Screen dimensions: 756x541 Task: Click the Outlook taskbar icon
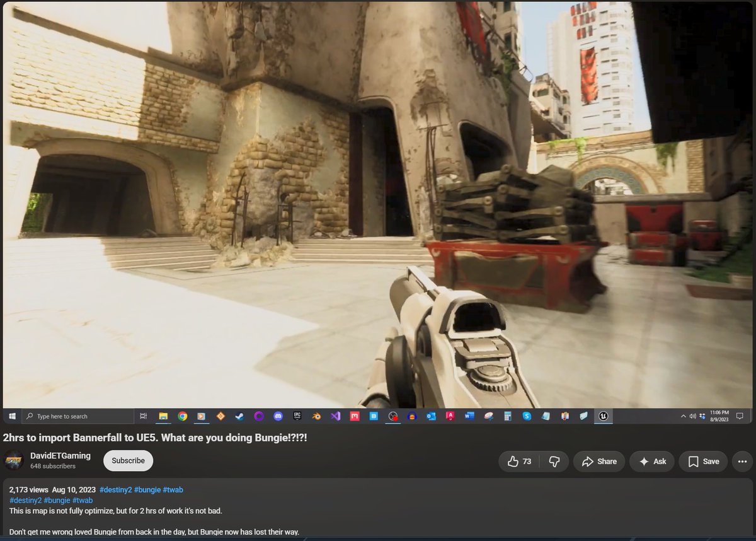tap(432, 416)
